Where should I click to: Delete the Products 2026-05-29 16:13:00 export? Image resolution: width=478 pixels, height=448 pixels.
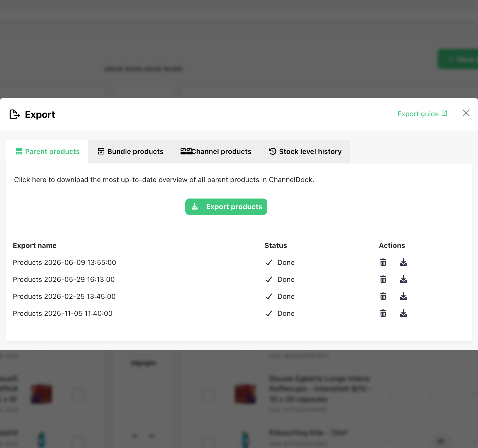(383, 279)
